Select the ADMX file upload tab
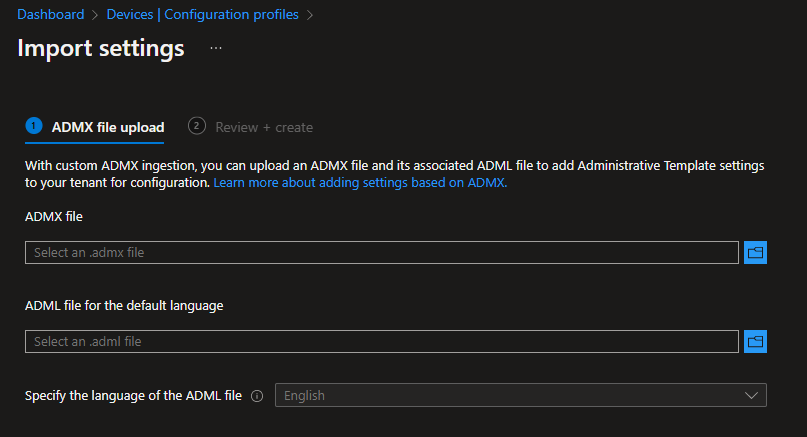Screen dimensions: 807x437 click(x=107, y=127)
